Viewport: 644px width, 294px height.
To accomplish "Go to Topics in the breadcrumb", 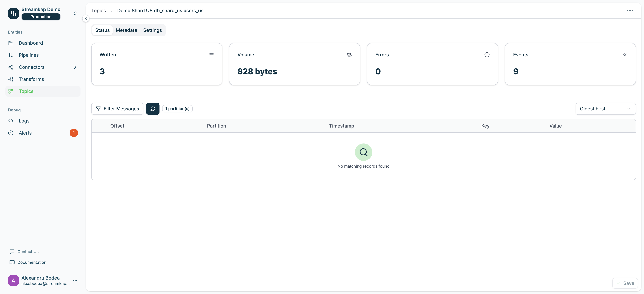I will (98, 11).
